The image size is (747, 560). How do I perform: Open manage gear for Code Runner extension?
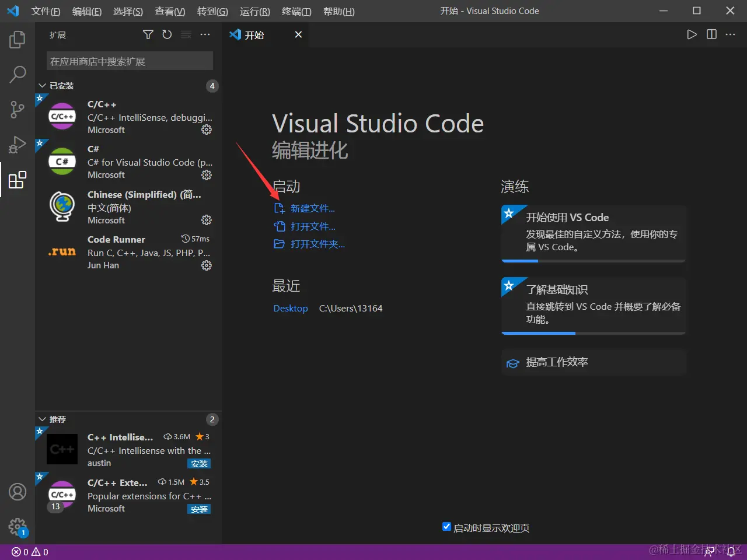tap(207, 265)
